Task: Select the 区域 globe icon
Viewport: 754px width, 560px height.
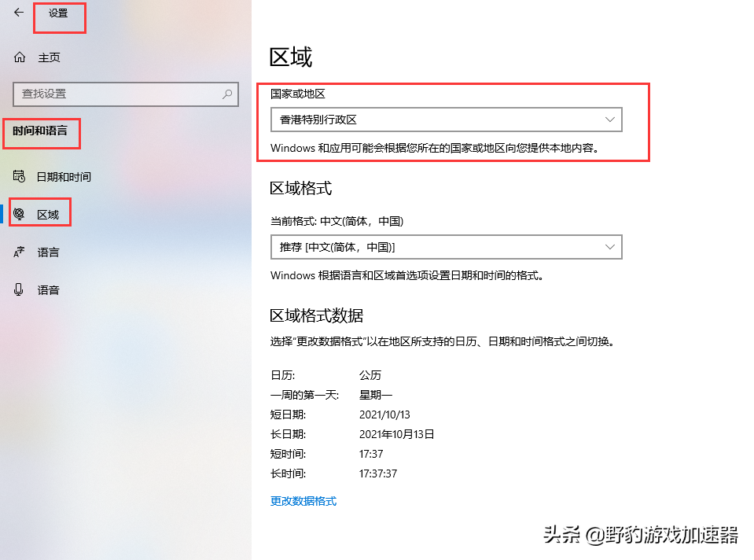Action: pos(19,214)
